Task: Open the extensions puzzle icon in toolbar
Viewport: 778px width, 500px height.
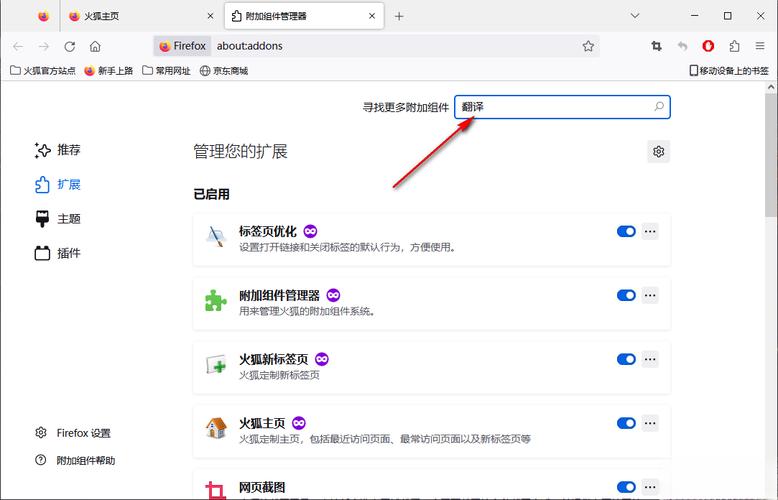Action: pyautogui.click(x=734, y=46)
